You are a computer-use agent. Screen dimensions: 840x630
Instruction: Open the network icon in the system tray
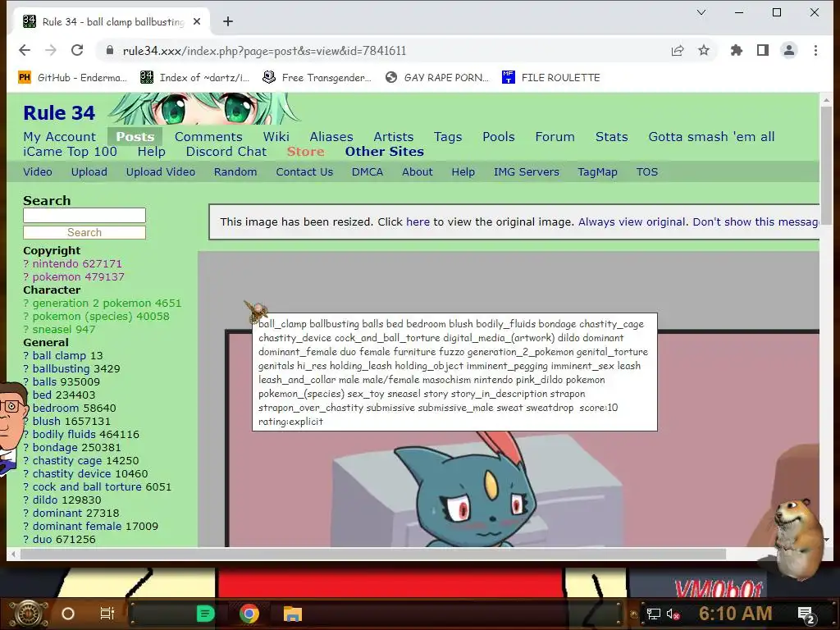click(x=654, y=614)
